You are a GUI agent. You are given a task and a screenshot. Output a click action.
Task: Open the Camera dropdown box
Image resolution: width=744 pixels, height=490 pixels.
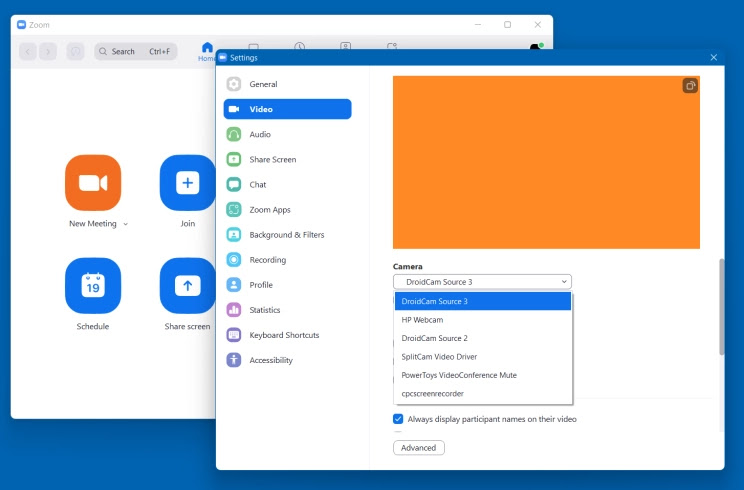[x=482, y=282]
